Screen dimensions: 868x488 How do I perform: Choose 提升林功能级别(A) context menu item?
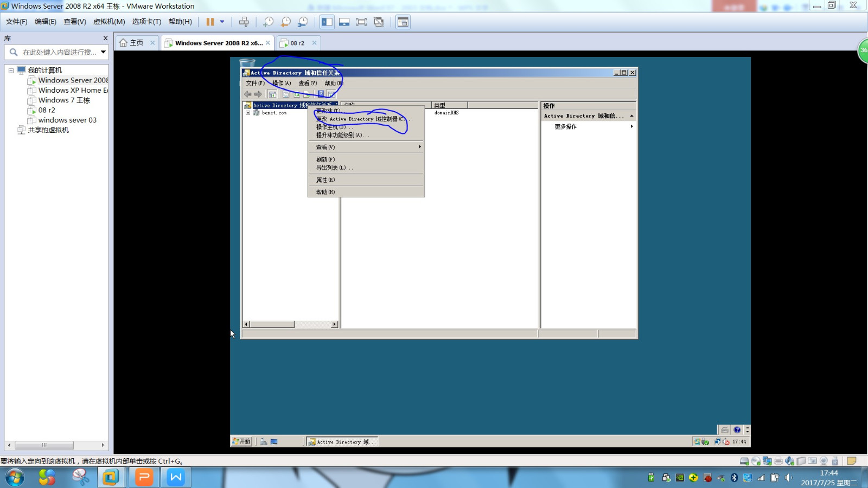click(366, 135)
